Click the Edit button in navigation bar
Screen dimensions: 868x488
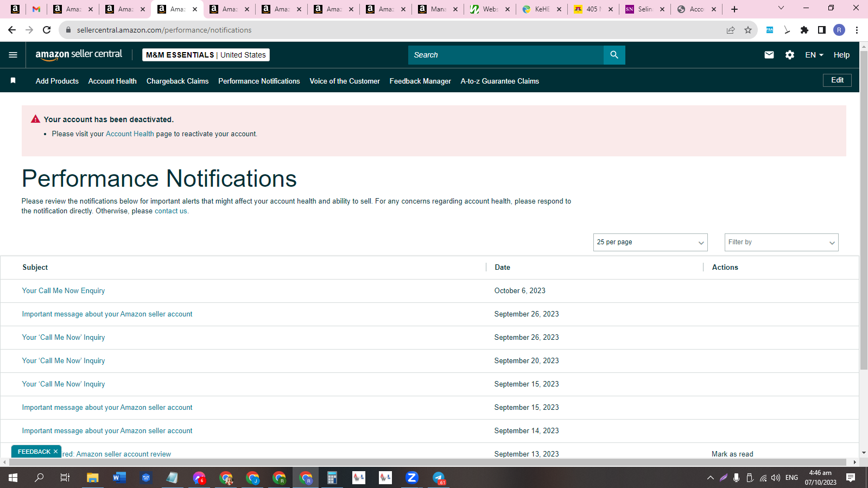837,80
